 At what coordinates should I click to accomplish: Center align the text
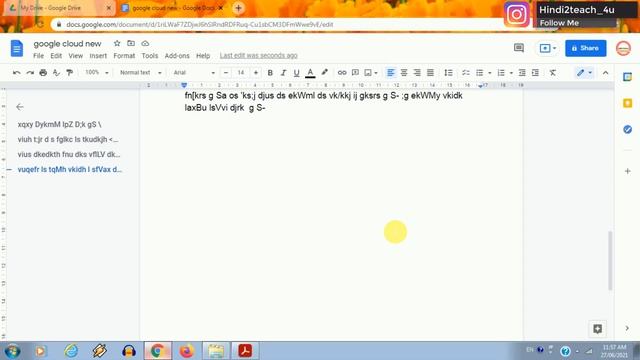click(404, 73)
